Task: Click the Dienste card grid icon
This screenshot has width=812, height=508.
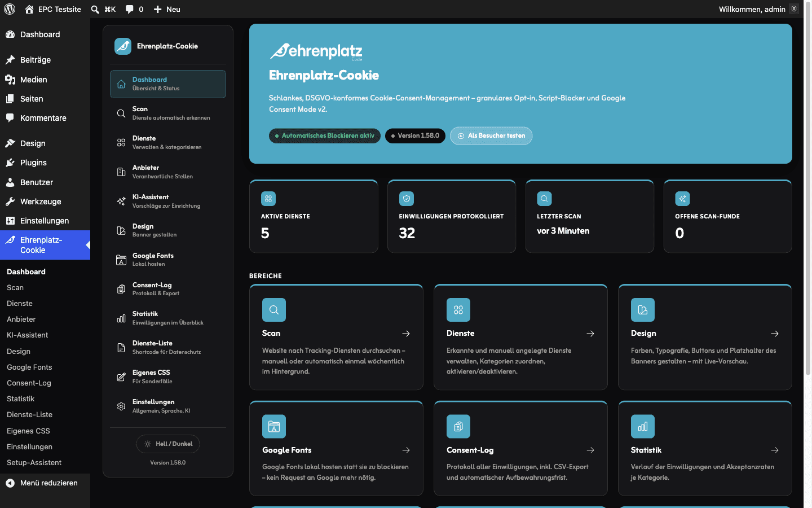Action: pos(458,310)
